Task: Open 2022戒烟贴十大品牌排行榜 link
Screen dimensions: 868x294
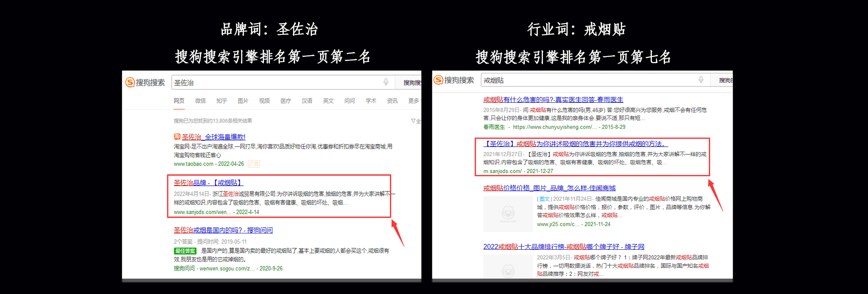Action: [x=564, y=247]
